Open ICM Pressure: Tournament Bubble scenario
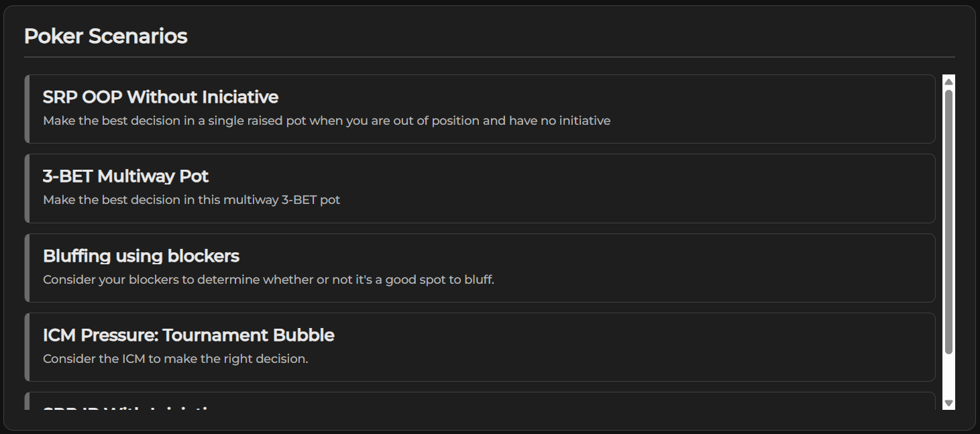980x434 pixels. coord(188,335)
